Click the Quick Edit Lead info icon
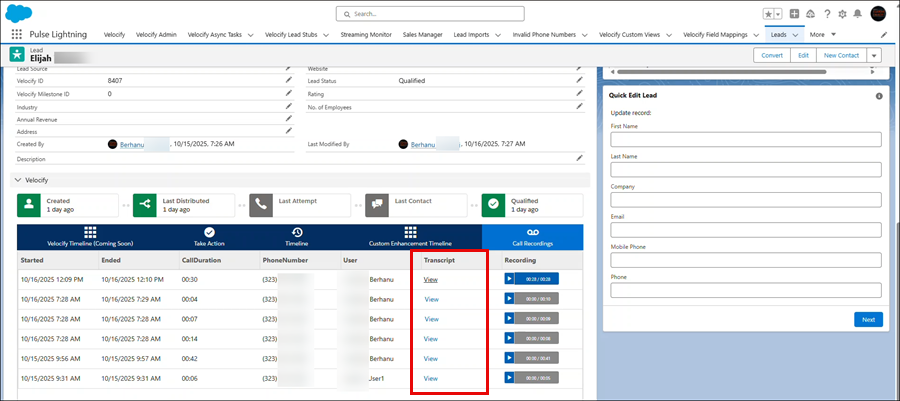 coord(879,96)
